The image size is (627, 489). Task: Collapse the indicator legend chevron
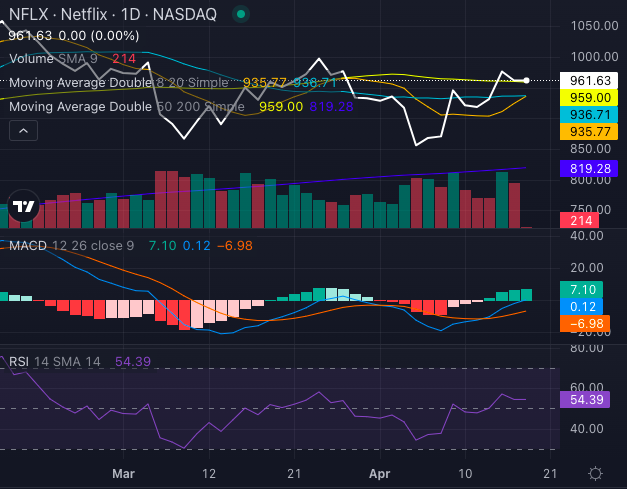click(x=24, y=129)
